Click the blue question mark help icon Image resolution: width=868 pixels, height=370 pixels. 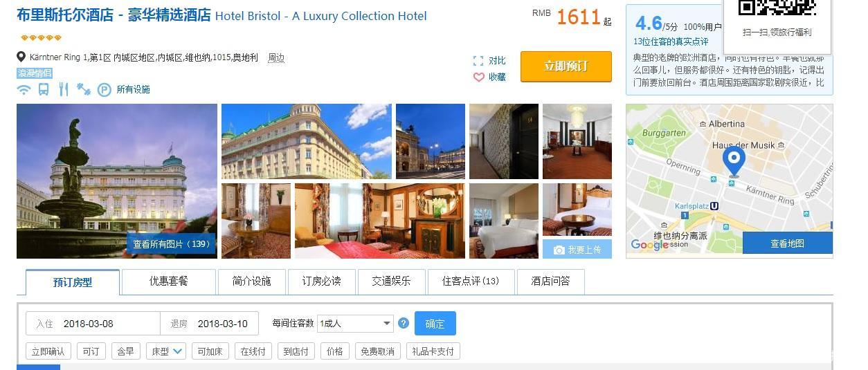point(404,323)
